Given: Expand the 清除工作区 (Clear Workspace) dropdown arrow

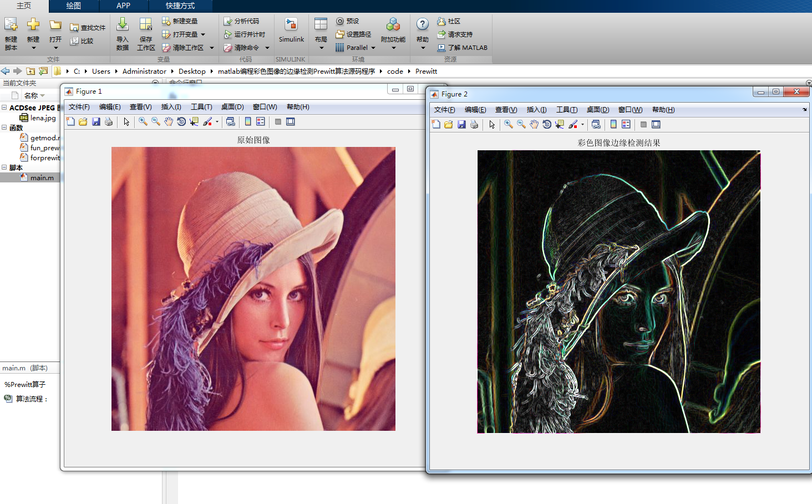Looking at the screenshot, I should 212,48.
